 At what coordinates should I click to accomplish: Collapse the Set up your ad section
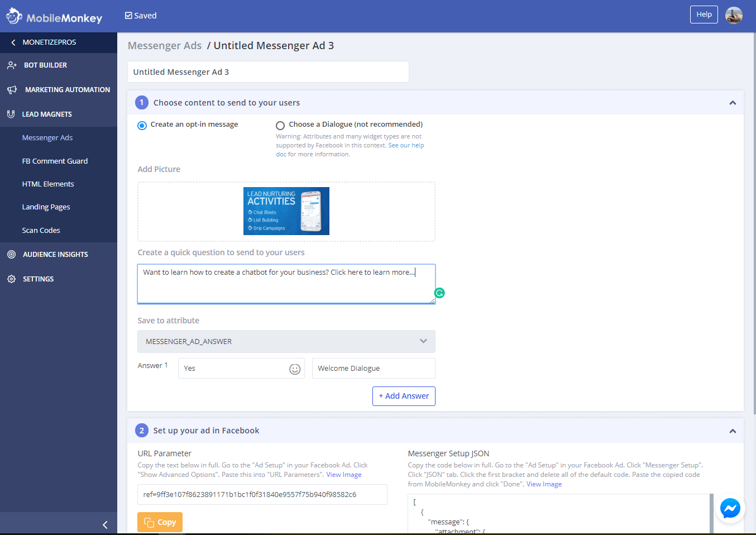[733, 431]
